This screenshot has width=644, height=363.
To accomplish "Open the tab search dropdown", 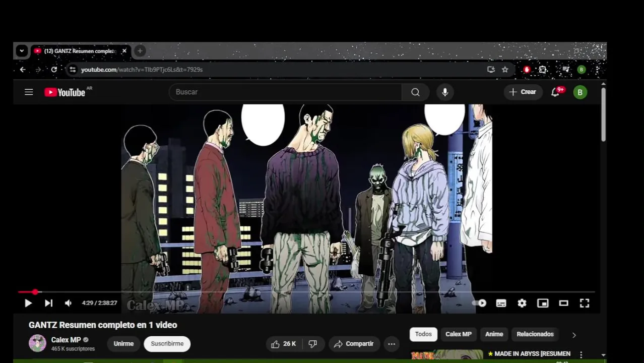I will (22, 51).
